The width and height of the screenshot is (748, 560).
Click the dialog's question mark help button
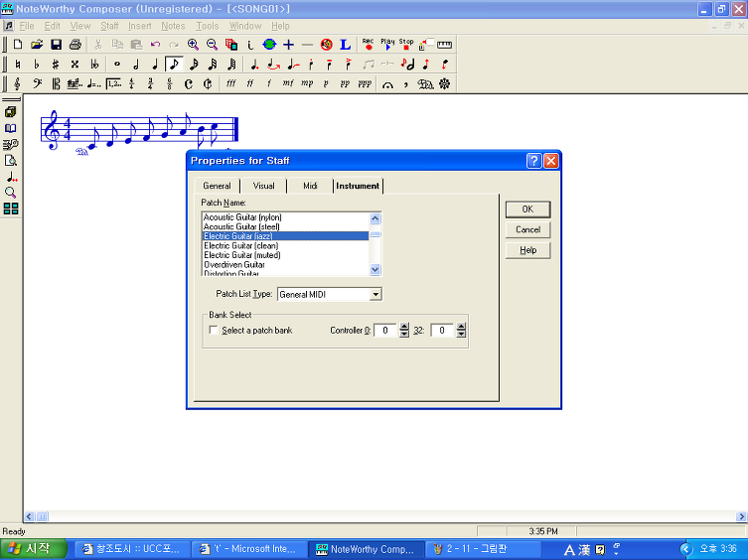[533, 161]
